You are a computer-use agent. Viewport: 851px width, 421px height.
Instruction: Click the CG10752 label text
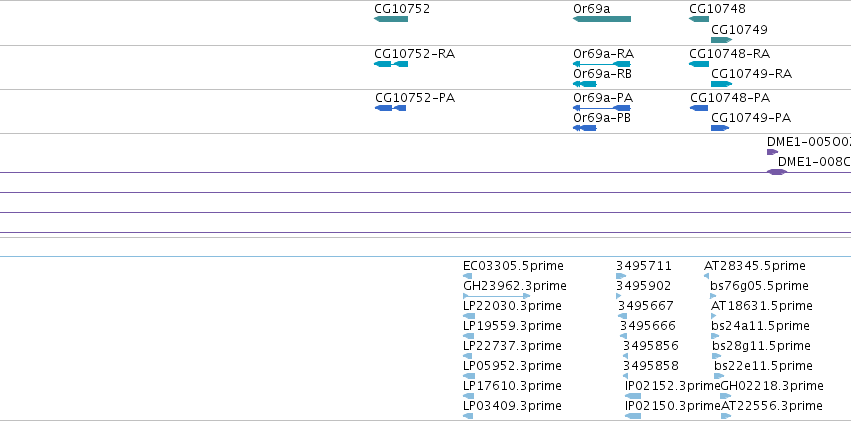tap(402, 9)
